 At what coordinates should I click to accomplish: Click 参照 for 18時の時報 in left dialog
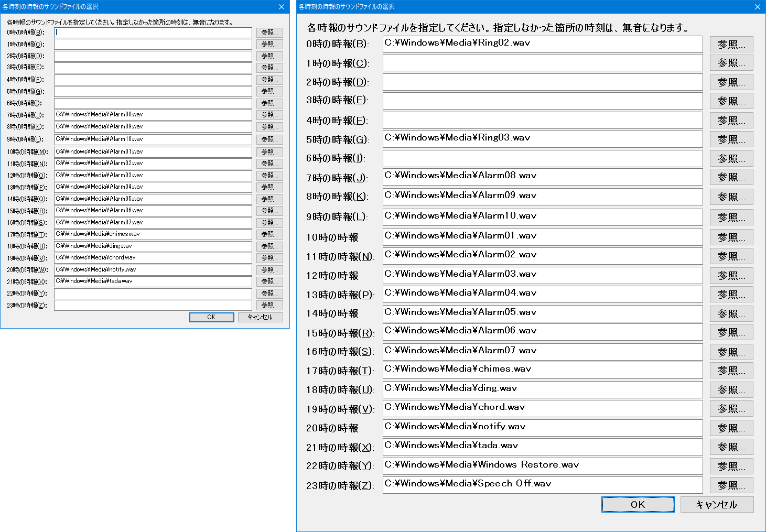pyautogui.click(x=269, y=246)
